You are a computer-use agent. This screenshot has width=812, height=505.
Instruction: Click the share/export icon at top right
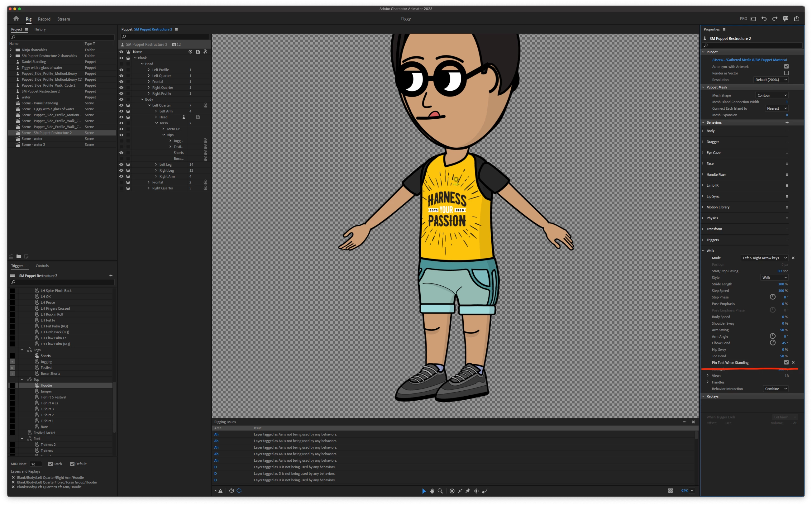[797, 19]
